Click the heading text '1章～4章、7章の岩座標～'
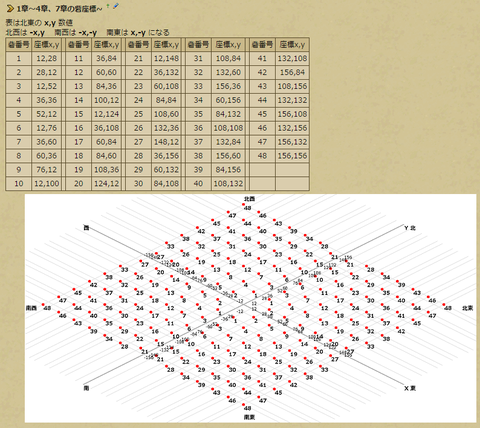 click(x=59, y=9)
